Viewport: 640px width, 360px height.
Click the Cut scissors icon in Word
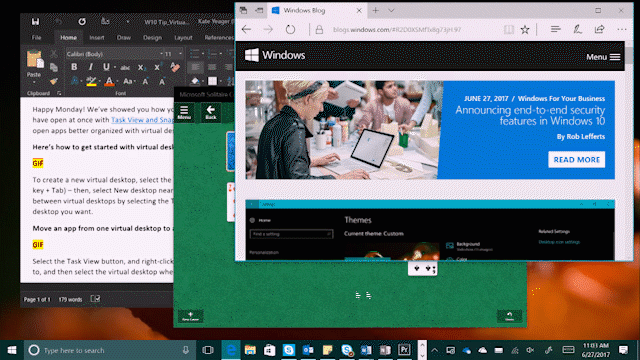(53, 53)
